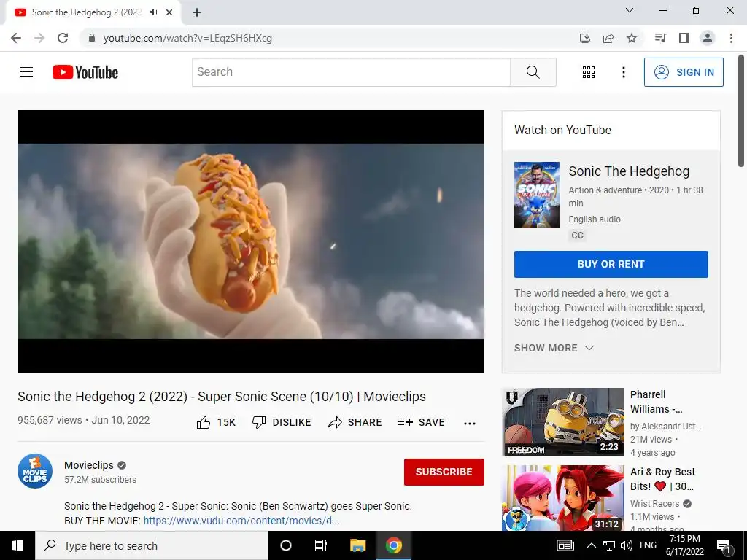This screenshot has height=560, width=747.
Task: Click the magnifier search button
Action: pyautogui.click(x=533, y=72)
